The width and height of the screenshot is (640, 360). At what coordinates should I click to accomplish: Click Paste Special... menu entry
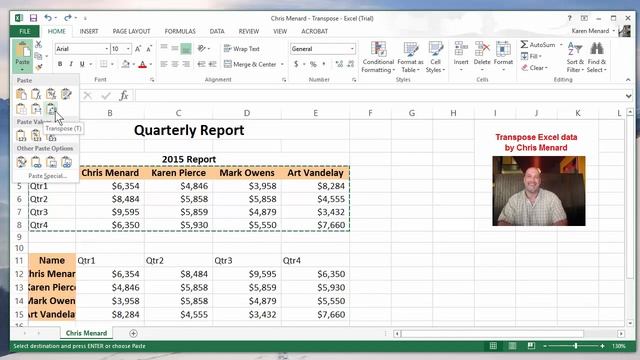[47, 176]
